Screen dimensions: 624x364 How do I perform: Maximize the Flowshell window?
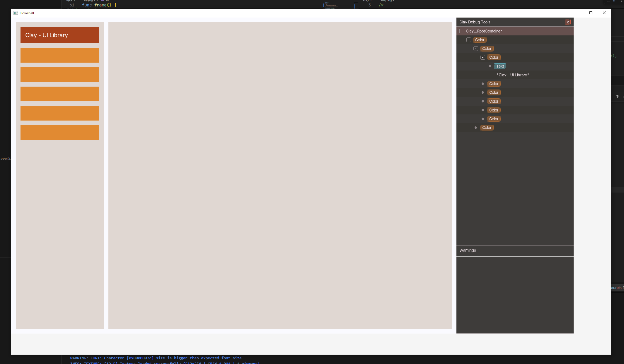pos(591,13)
